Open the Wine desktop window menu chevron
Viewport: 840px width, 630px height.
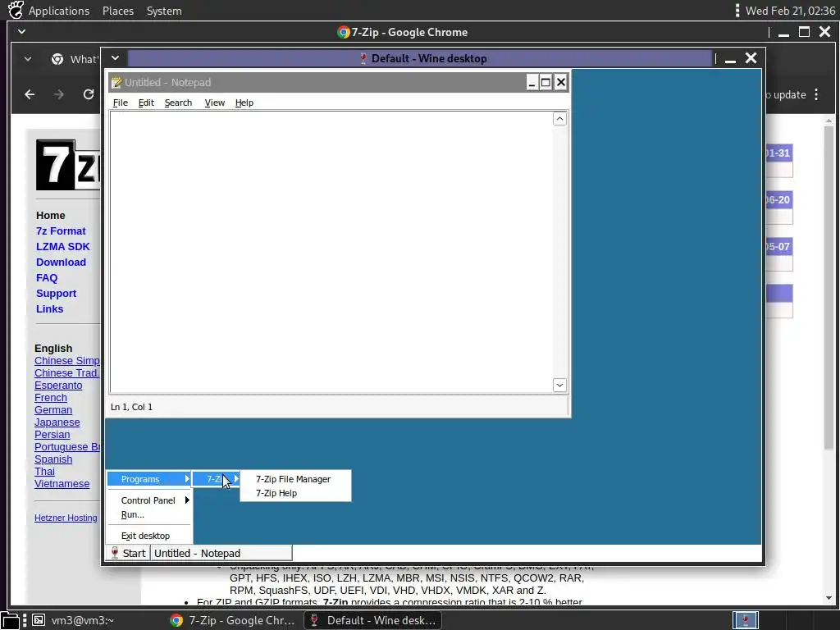115,58
